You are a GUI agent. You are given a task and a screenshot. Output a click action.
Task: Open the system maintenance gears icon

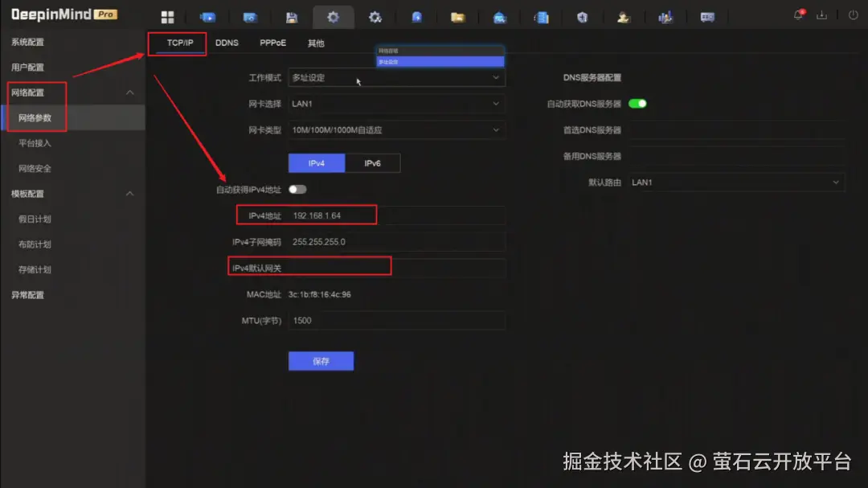(x=375, y=16)
